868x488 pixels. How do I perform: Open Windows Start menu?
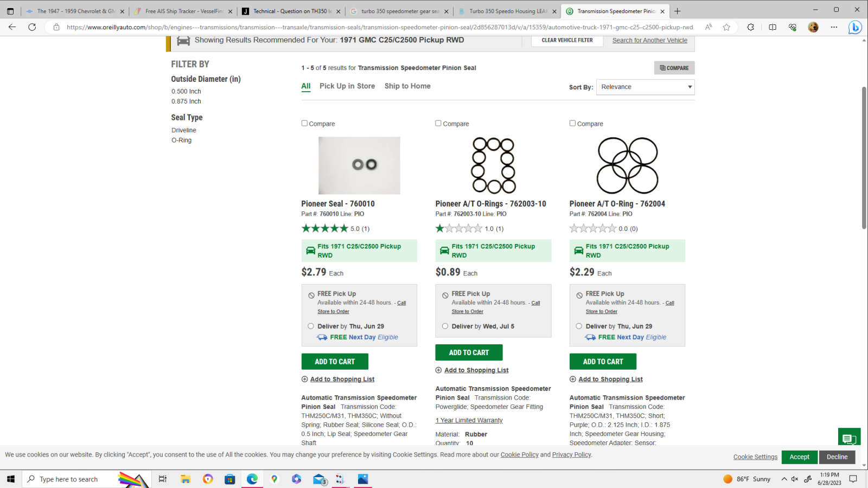point(10,479)
